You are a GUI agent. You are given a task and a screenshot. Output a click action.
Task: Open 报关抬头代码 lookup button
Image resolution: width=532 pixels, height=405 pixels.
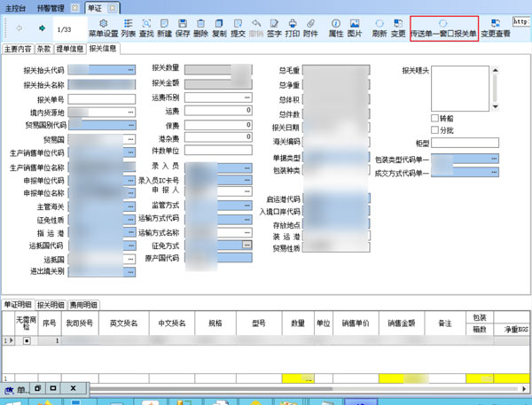coord(130,69)
